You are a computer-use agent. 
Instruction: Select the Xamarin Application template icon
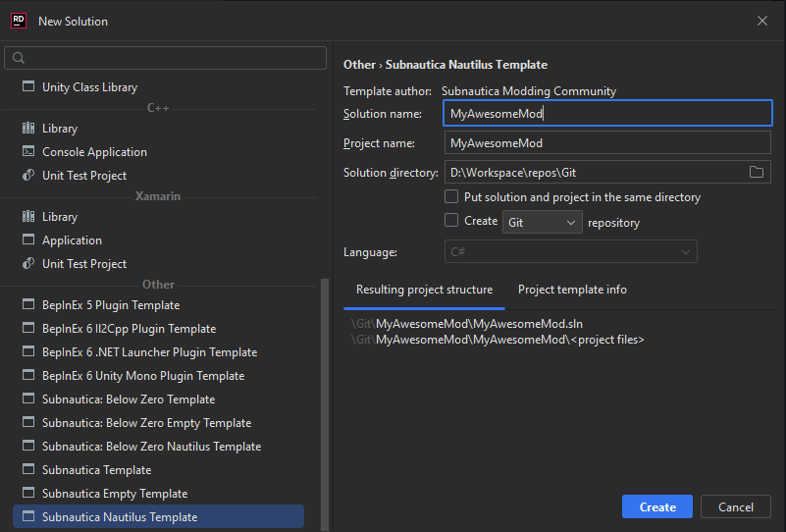pyautogui.click(x=27, y=240)
